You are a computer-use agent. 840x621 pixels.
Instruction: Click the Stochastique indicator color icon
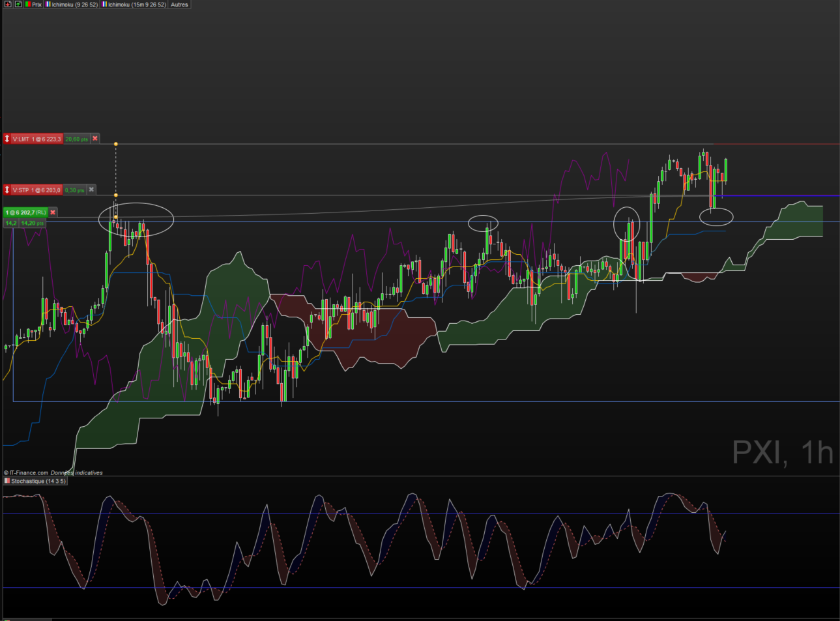tap(7, 481)
